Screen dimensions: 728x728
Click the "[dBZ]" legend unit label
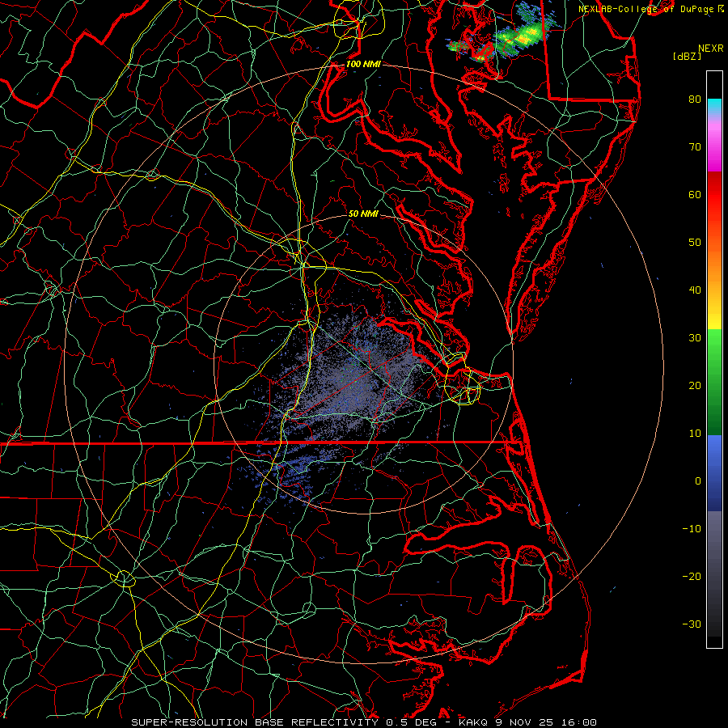click(x=687, y=57)
